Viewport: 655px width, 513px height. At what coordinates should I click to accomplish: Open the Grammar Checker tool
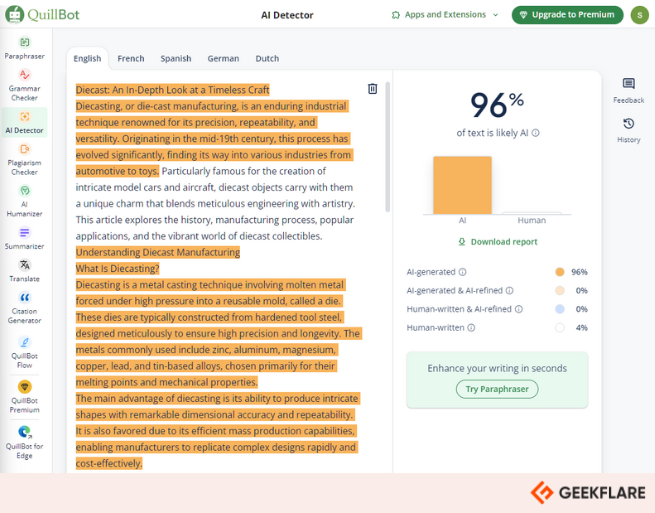click(x=24, y=86)
